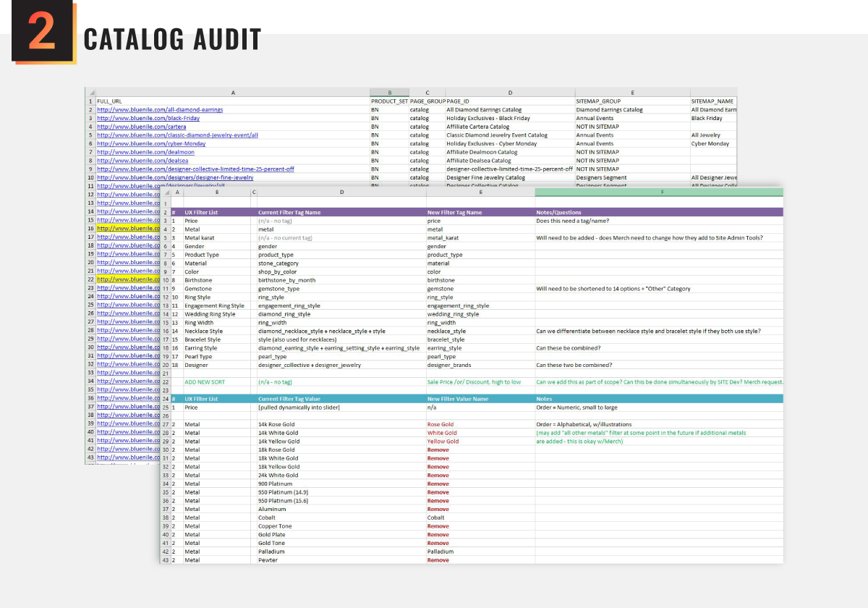Open the cyber-Monday URL link
The height and width of the screenshot is (608, 868).
pos(151,143)
